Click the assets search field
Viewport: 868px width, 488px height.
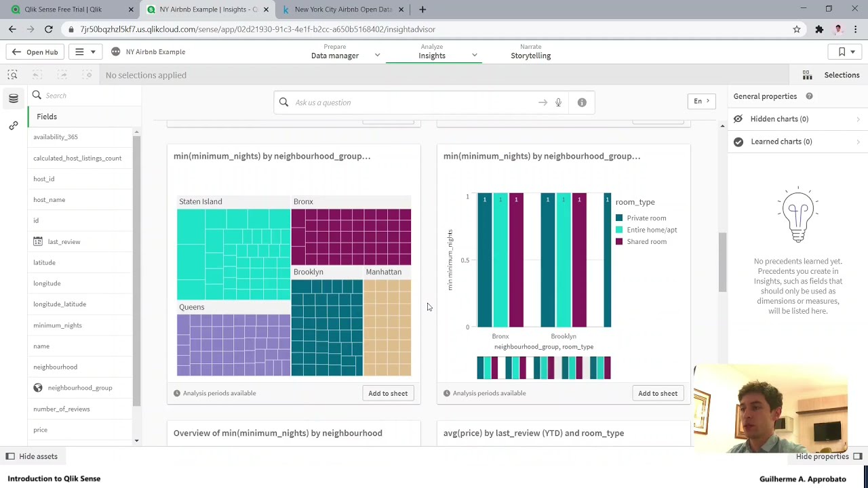click(x=85, y=96)
